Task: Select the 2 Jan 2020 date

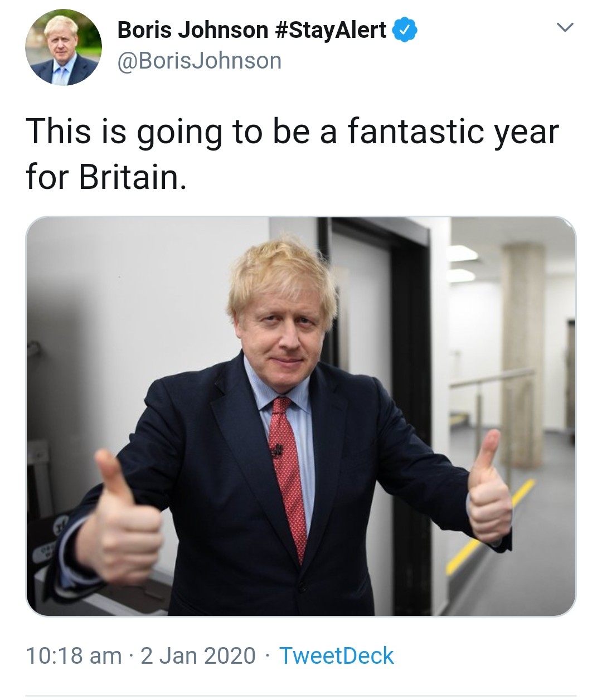Action: tap(198, 655)
